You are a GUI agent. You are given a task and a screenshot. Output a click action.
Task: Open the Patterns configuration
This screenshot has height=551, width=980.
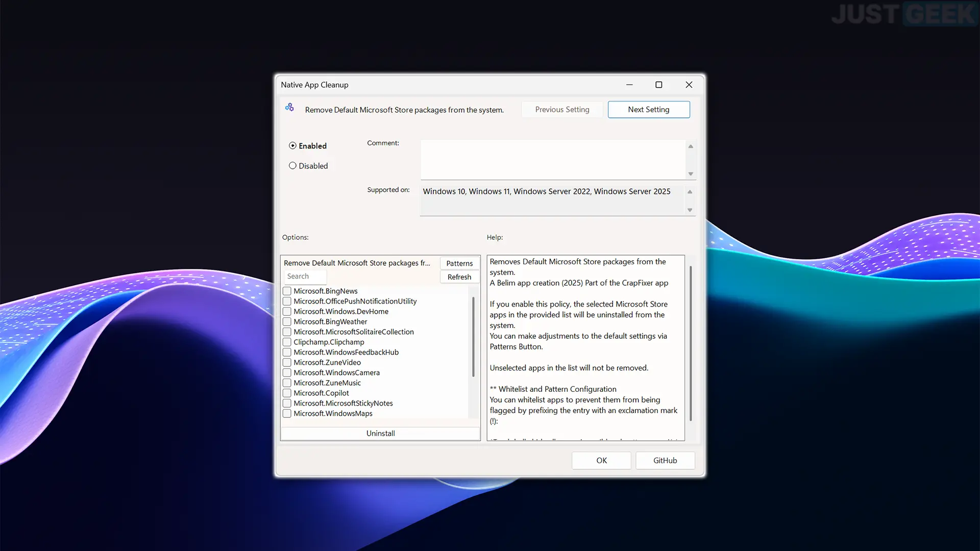(459, 263)
